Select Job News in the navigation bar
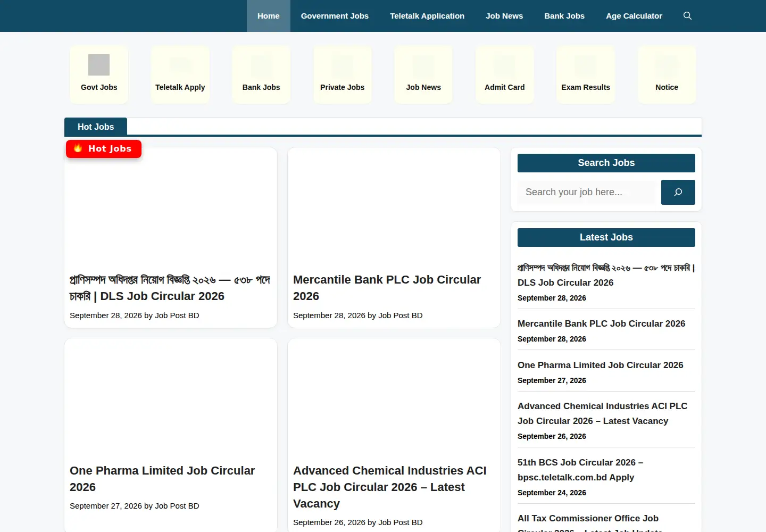The height and width of the screenshot is (532, 766). (504, 16)
